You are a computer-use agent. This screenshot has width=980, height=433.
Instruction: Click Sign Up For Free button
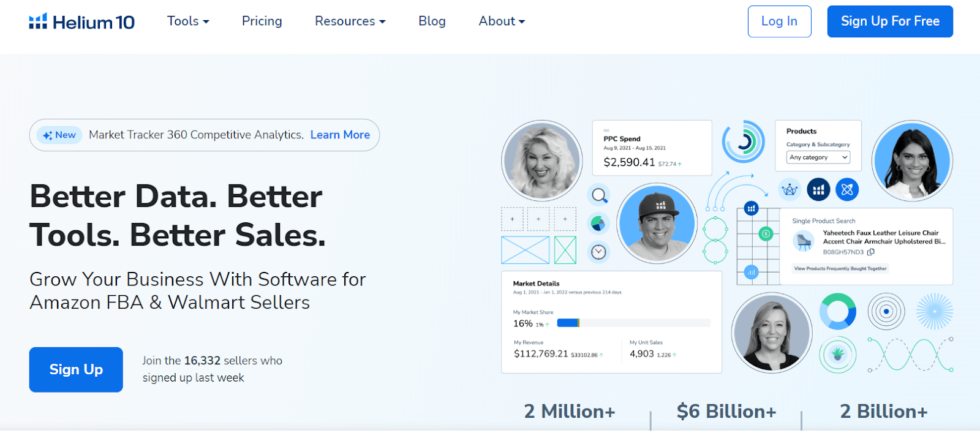click(x=890, y=21)
